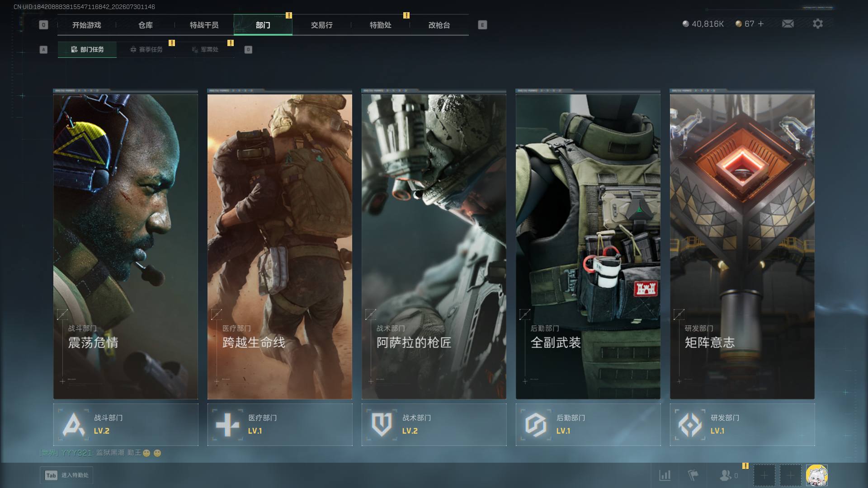Select the 医疗部门 LV.1 cross icon
The image size is (868, 488).
227,425
